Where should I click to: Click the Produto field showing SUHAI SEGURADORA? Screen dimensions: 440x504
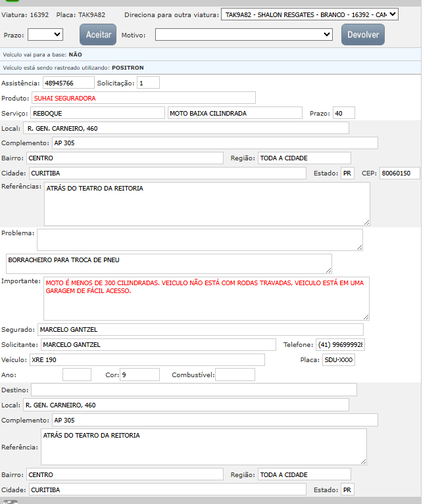(143, 98)
